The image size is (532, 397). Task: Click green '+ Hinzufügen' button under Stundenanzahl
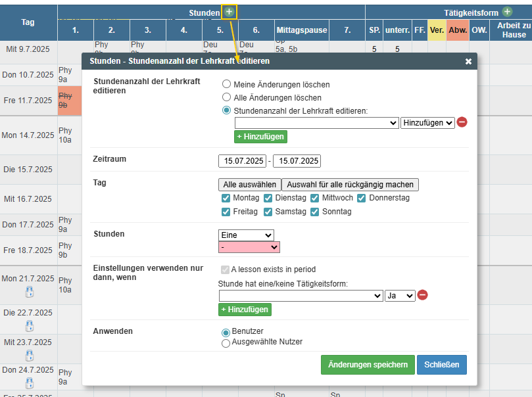point(260,137)
